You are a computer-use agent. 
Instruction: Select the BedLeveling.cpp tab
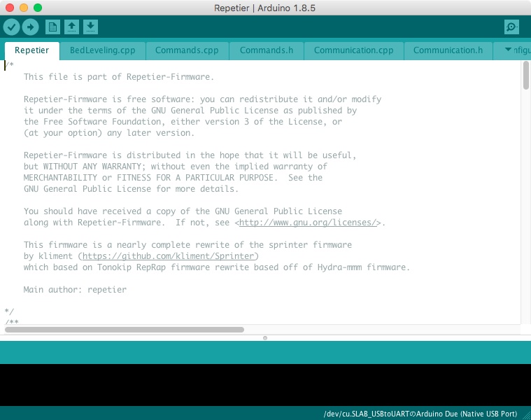tap(102, 50)
